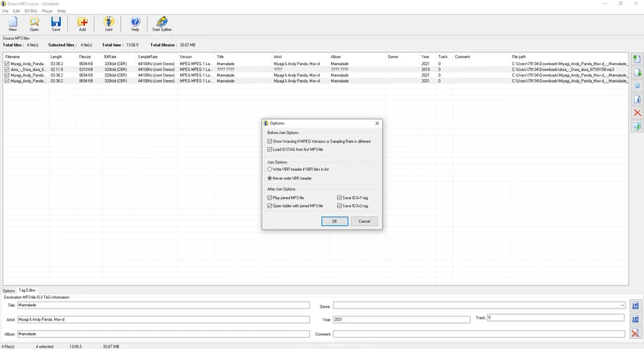Click the Album input field
The height and width of the screenshot is (349, 644).
[163, 335]
